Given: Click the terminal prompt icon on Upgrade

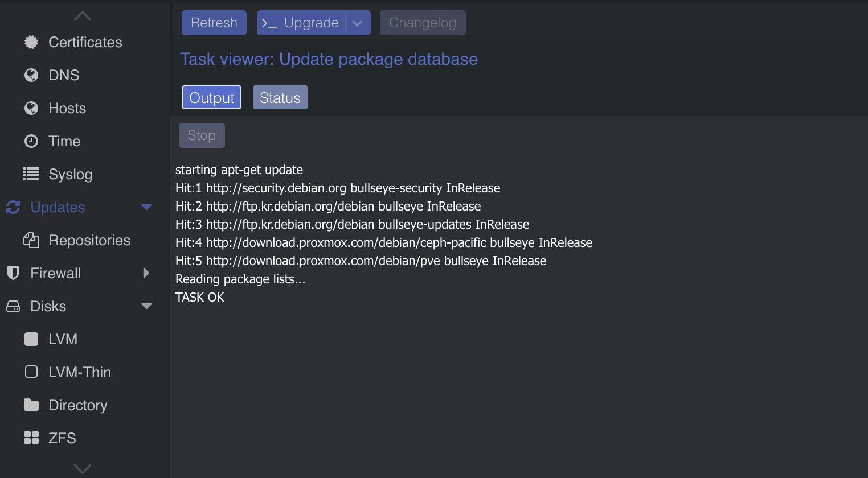Looking at the screenshot, I should coord(269,23).
